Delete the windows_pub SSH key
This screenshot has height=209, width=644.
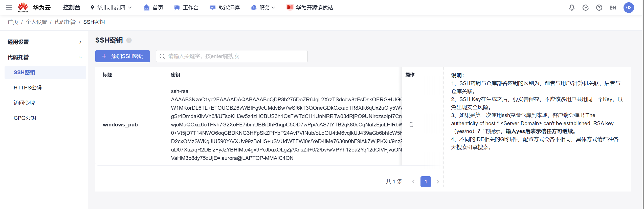(411, 125)
